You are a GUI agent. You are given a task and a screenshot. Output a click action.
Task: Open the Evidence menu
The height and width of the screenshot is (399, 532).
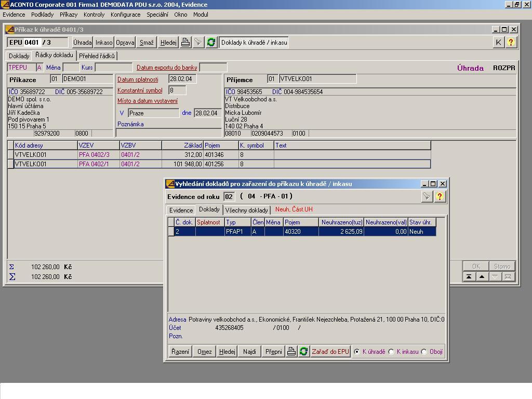[14, 15]
